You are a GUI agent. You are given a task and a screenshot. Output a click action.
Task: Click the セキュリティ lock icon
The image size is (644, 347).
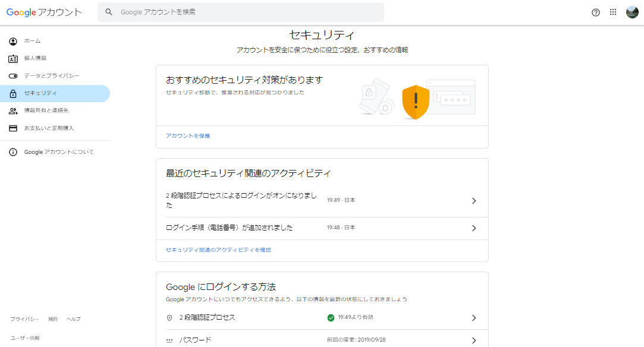pyautogui.click(x=13, y=93)
